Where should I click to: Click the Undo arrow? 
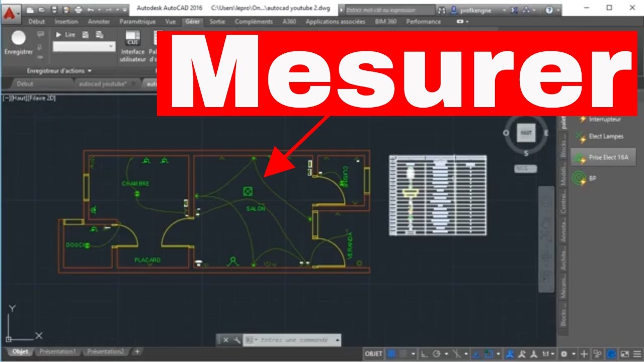[91, 10]
